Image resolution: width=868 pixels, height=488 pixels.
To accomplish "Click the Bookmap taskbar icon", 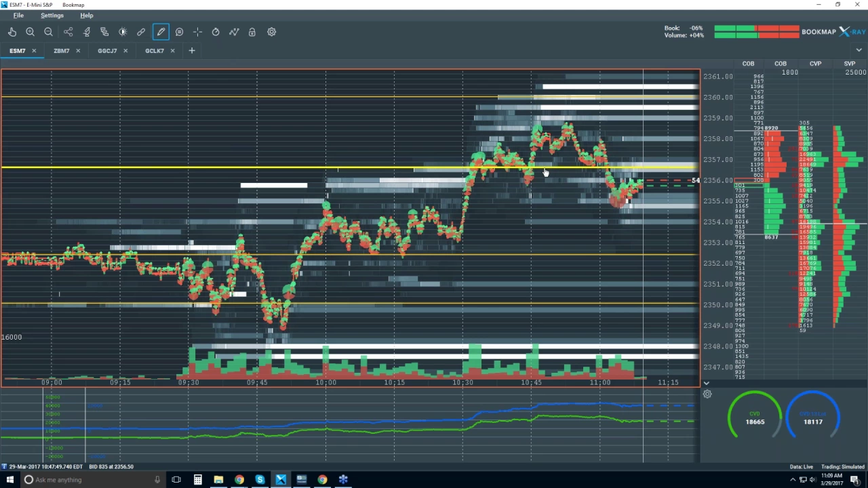I will coord(281,480).
